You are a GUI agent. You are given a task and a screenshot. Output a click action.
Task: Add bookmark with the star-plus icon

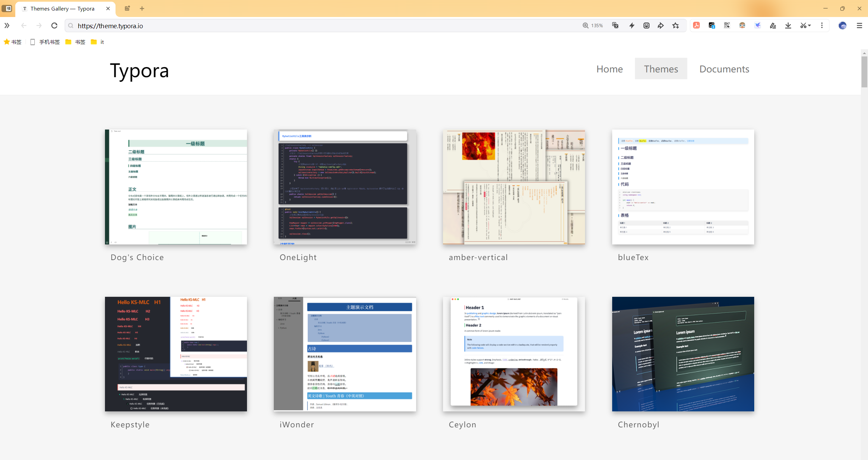676,25
